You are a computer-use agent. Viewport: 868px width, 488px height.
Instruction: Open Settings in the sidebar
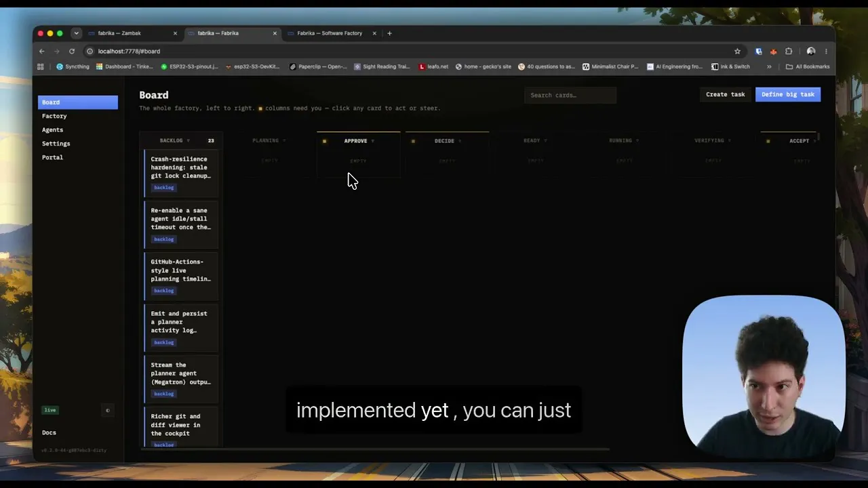point(56,144)
